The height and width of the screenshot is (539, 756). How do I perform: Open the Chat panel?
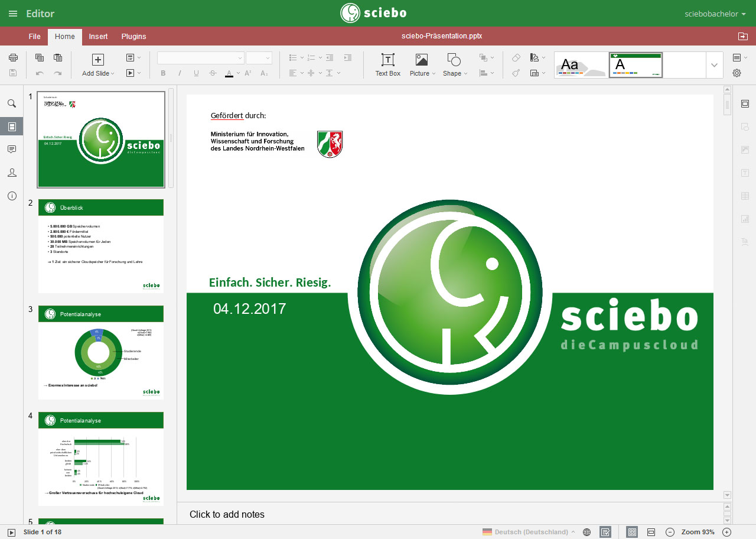coord(12,172)
